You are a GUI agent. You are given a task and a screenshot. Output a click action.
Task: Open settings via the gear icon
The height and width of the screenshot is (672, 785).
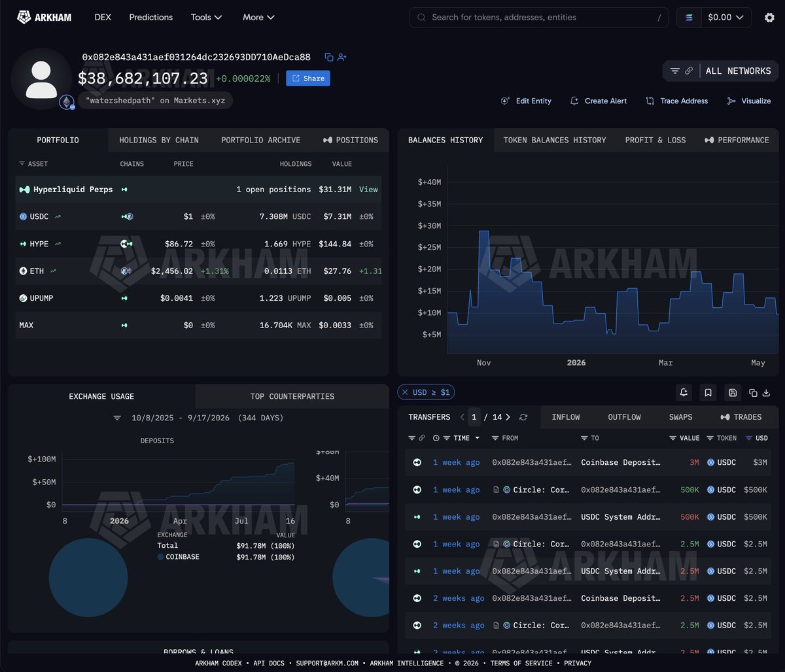click(x=769, y=18)
